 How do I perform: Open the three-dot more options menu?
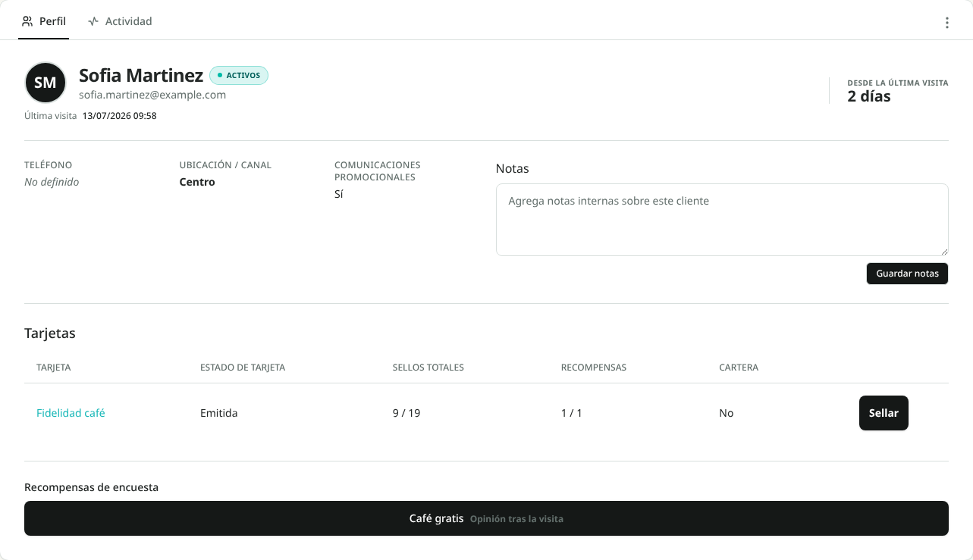[946, 23]
